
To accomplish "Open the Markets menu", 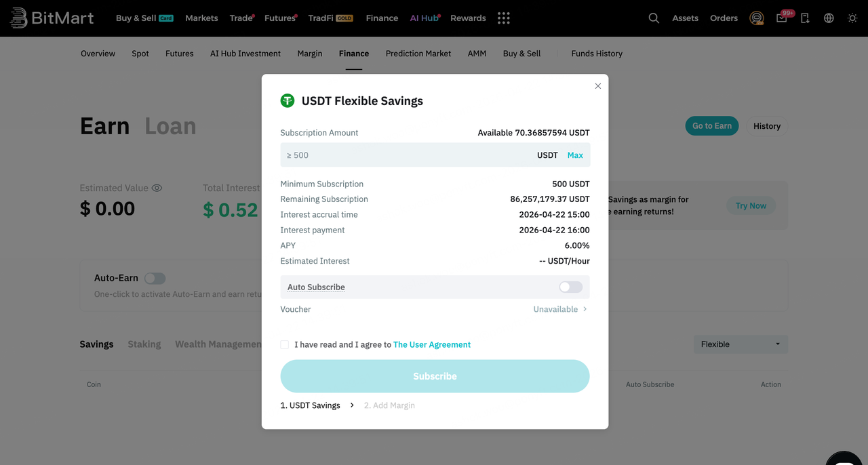I will 201,18.
